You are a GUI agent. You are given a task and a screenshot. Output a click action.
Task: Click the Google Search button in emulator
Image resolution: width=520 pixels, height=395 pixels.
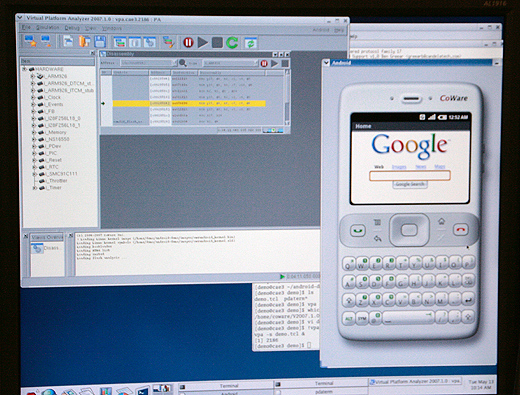pyautogui.click(x=410, y=184)
